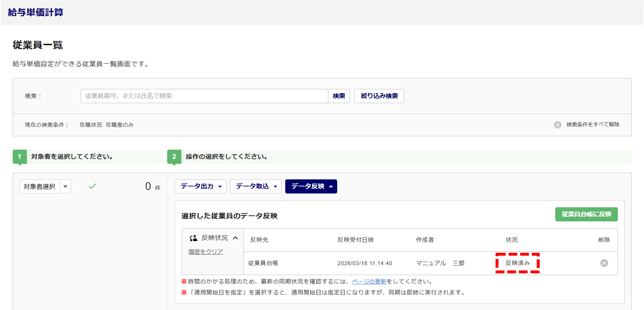Open 絞り込み検索 filter search
Image resolution: width=644 pixels, height=310 pixels.
click(379, 96)
